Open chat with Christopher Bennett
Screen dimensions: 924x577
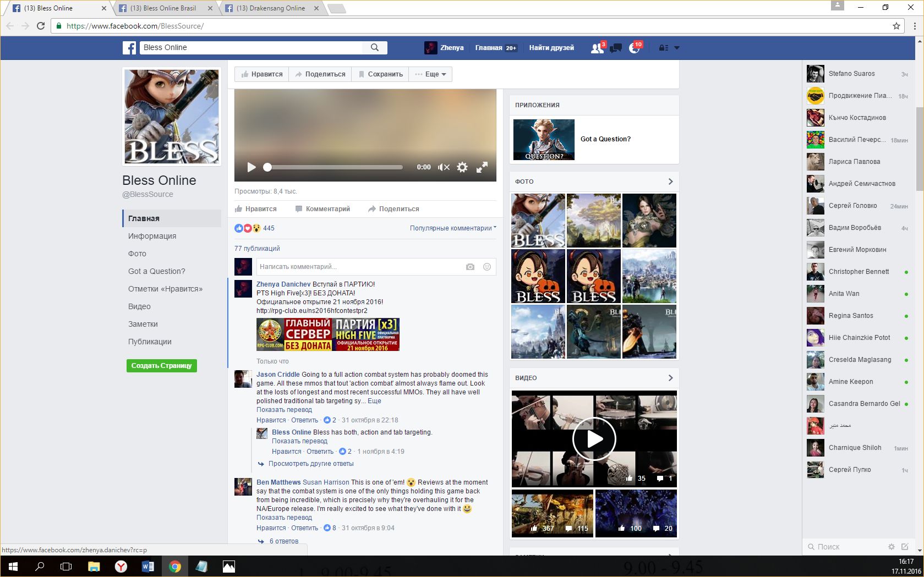point(857,272)
